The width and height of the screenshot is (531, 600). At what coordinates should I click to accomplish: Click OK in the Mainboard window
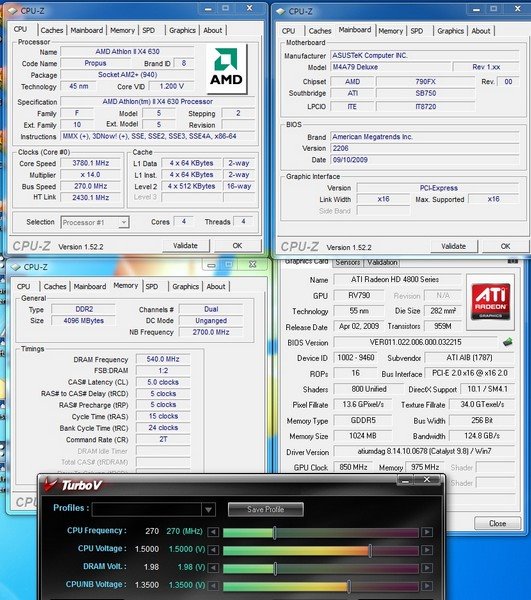pyautogui.click(x=505, y=246)
